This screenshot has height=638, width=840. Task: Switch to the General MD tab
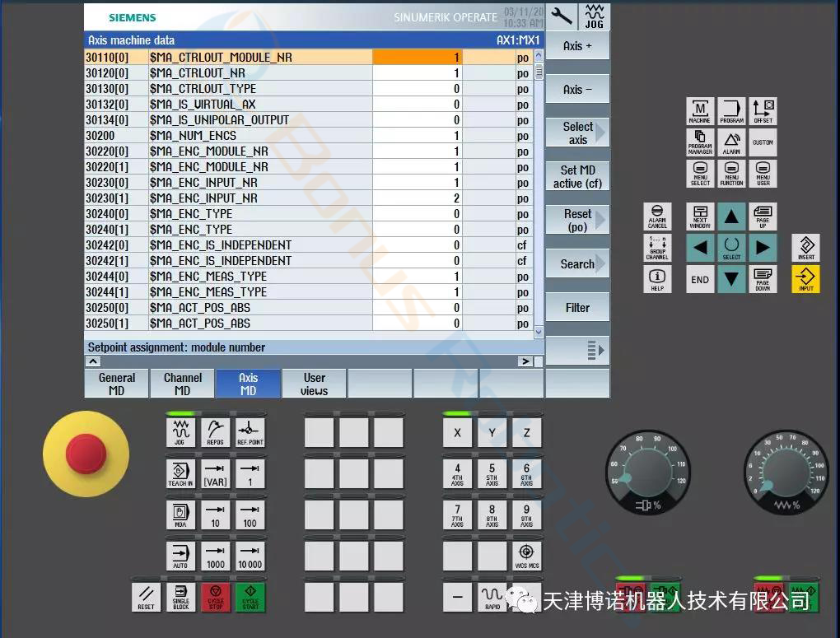coord(117,384)
